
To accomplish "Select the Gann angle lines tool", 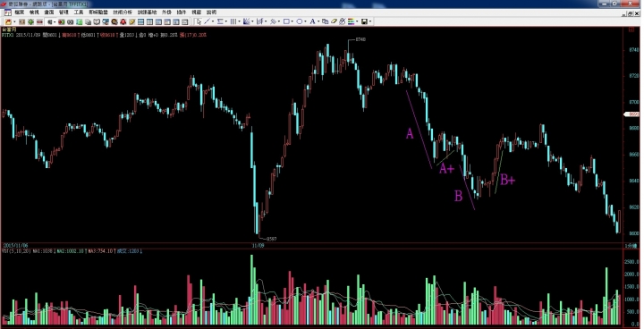I will tap(260, 21).
